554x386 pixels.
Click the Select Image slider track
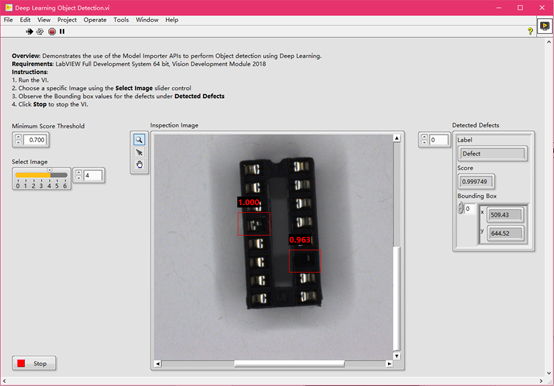click(x=41, y=175)
